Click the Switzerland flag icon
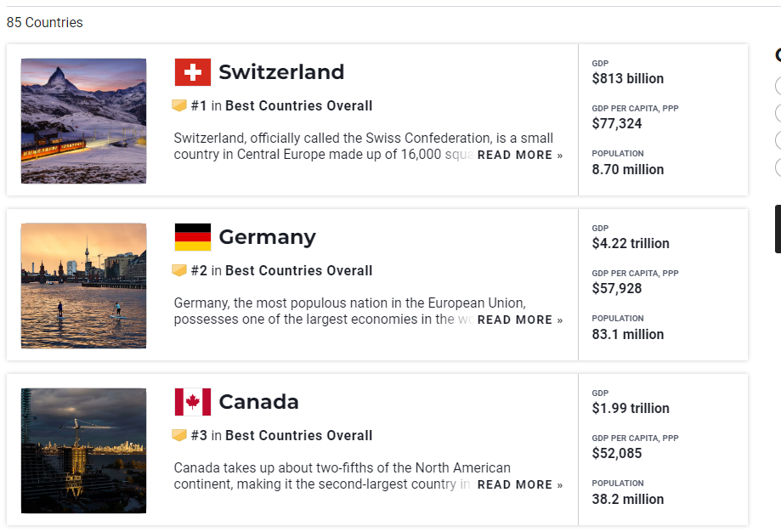The width and height of the screenshot is (781, 532). (x=193, y=72)
